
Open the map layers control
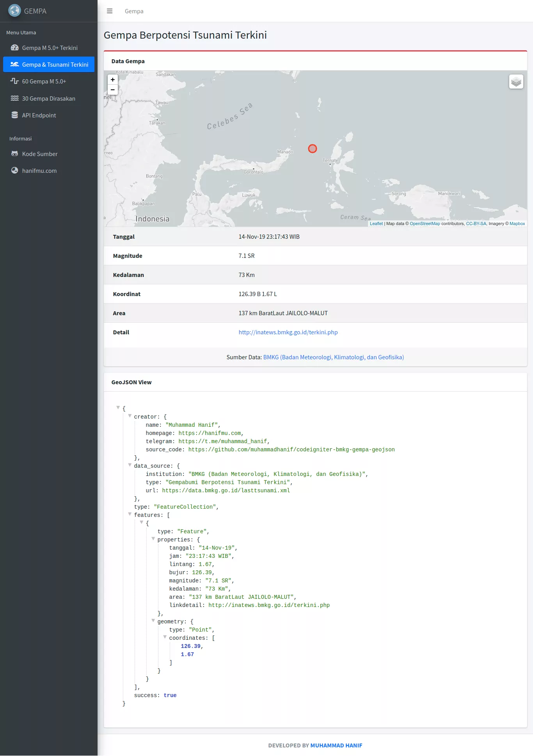(516, 82)
